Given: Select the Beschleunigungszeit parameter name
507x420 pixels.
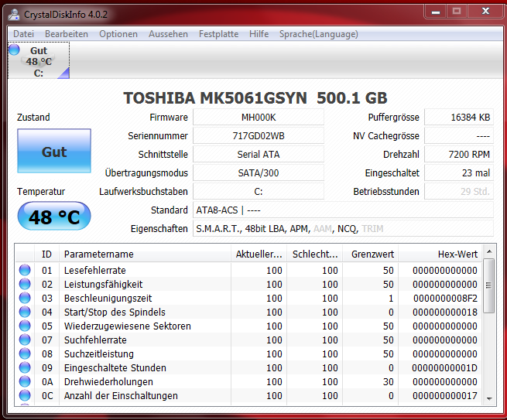Looking at the screenshot, I should click(108, 298).
